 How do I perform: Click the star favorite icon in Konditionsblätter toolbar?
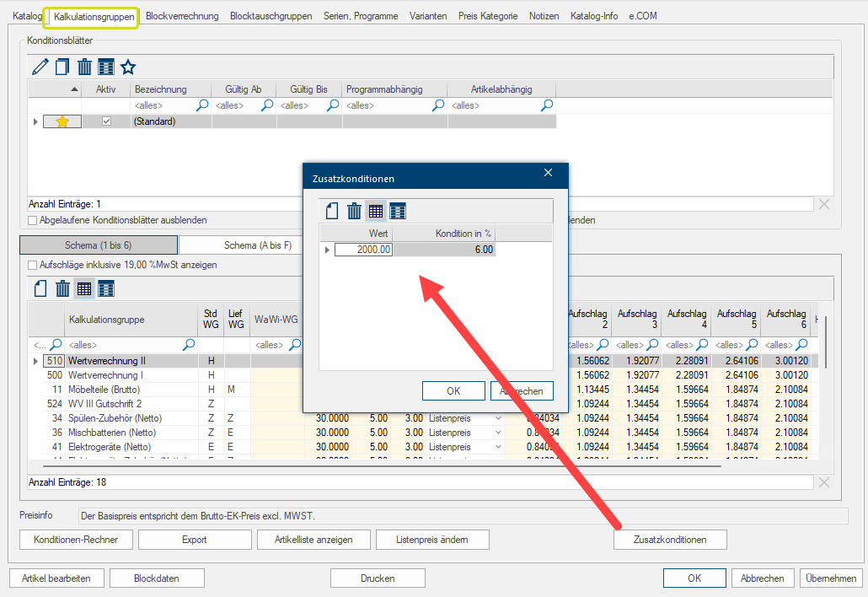pos(128,67)
